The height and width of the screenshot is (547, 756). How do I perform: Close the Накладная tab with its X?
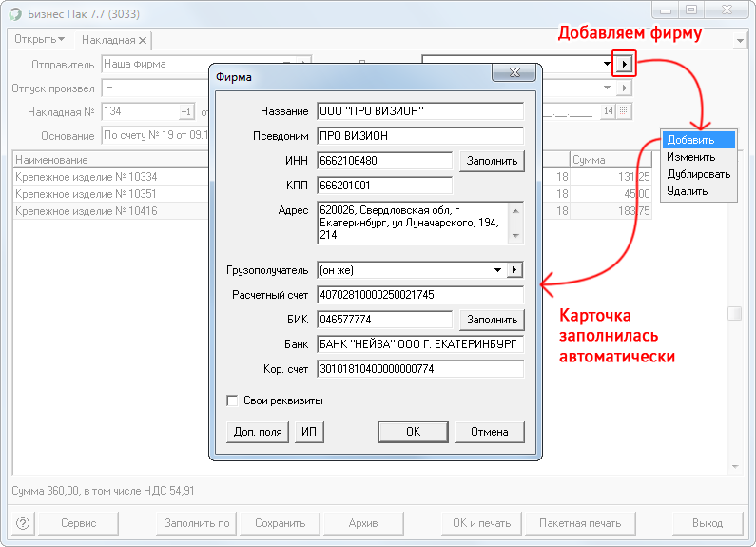click(x=143, y=40)
